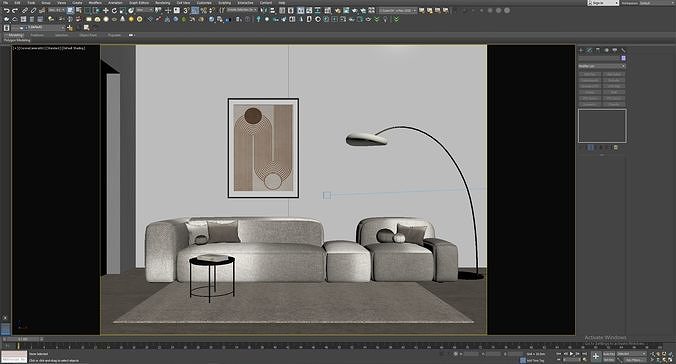Open the Rendering menu

163,3
